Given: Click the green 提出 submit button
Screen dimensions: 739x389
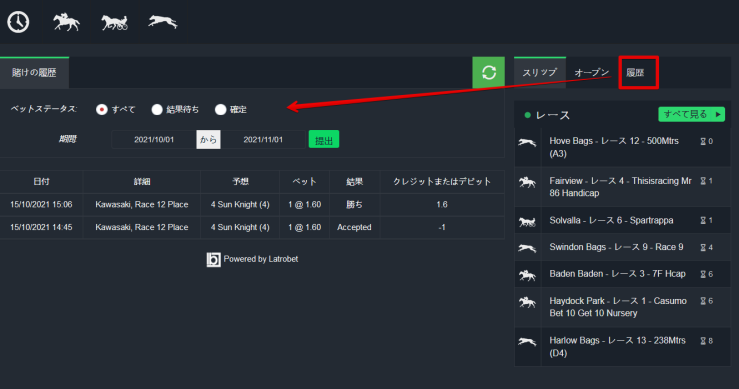Looking at the screenshot, I should pyautogui.click(x=324, y=140).
